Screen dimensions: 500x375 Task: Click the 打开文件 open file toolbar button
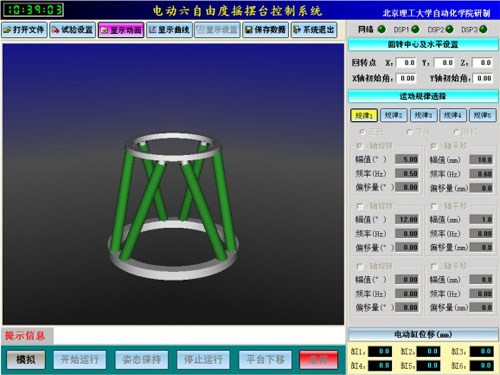[x=24, y=30]
